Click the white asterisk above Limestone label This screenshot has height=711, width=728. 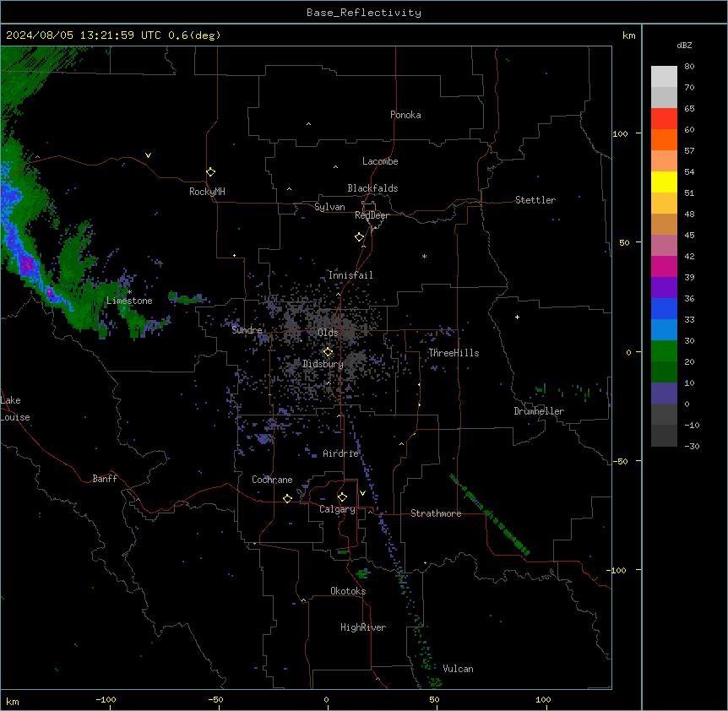(130, 292)
